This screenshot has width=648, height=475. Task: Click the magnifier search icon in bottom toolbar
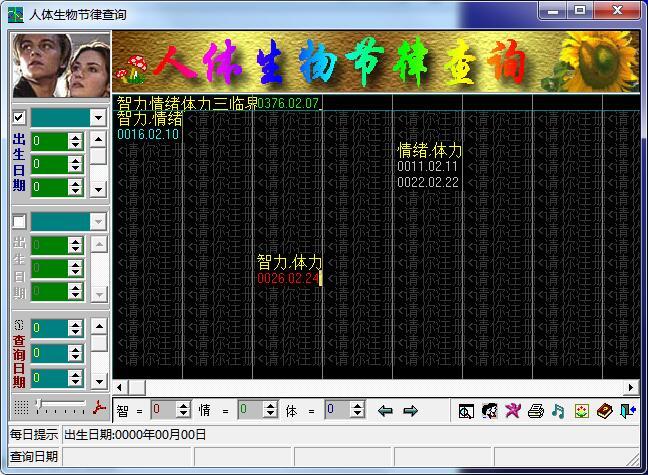coord(466,410)
